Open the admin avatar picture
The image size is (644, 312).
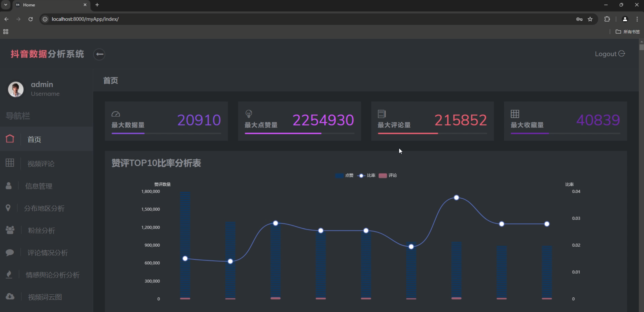16,89
